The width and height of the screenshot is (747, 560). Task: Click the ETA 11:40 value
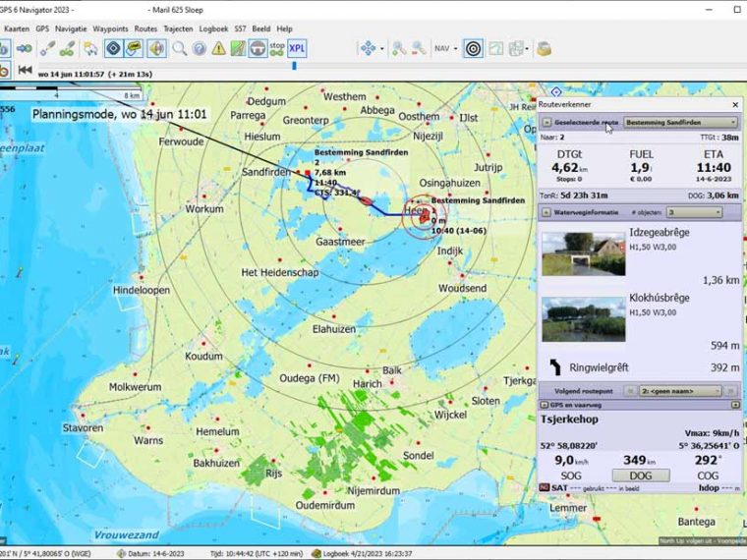[x=714, y=168]
